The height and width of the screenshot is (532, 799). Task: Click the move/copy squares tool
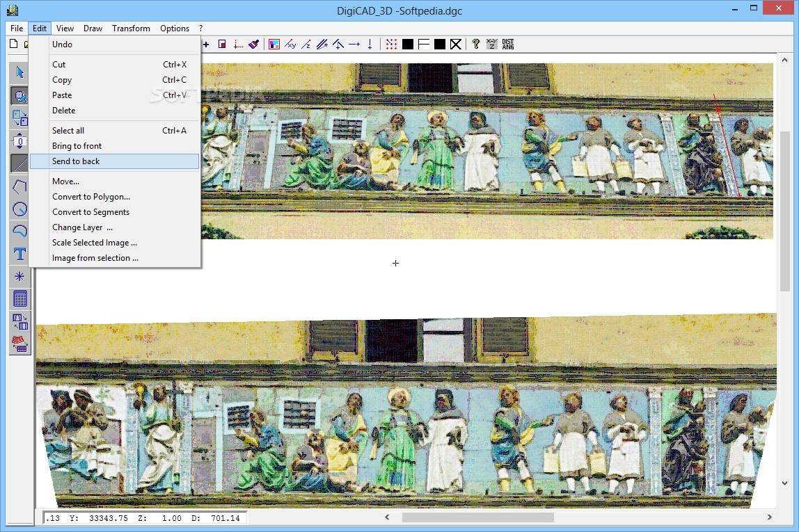pos(20,118)
